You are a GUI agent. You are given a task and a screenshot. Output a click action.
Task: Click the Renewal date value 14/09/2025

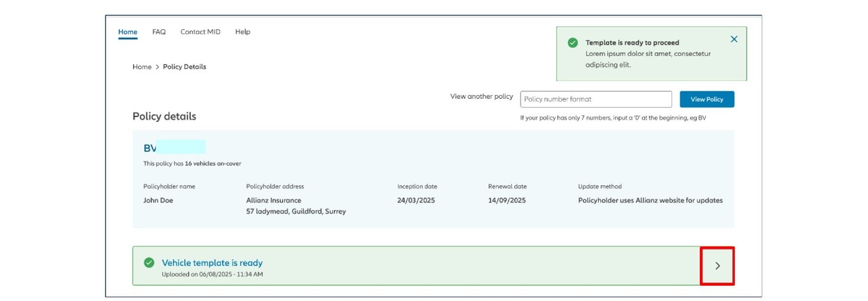[x=507, y=200]
